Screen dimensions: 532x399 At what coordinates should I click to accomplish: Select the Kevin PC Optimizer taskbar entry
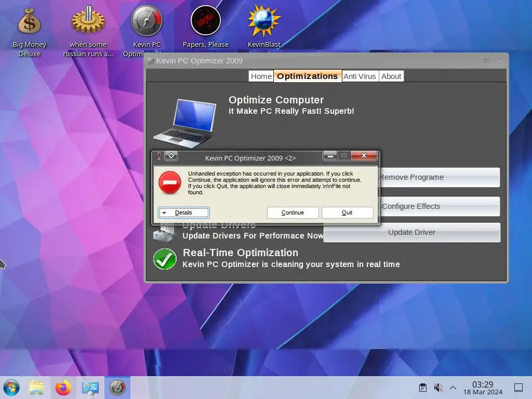(117, 388)
